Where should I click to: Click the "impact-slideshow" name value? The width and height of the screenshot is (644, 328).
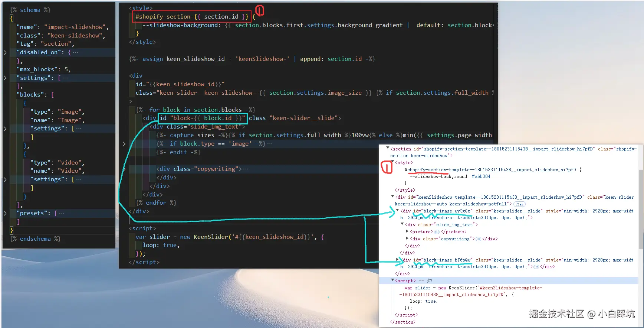tap(75, 27)
